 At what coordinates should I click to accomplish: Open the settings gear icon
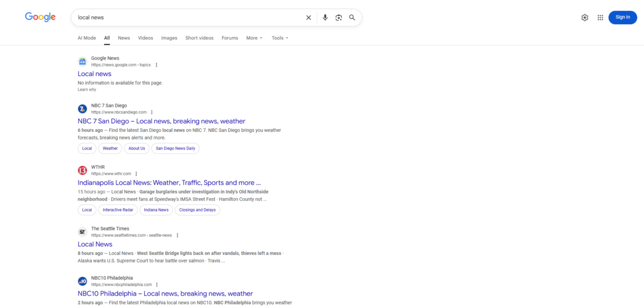[584, 18]
